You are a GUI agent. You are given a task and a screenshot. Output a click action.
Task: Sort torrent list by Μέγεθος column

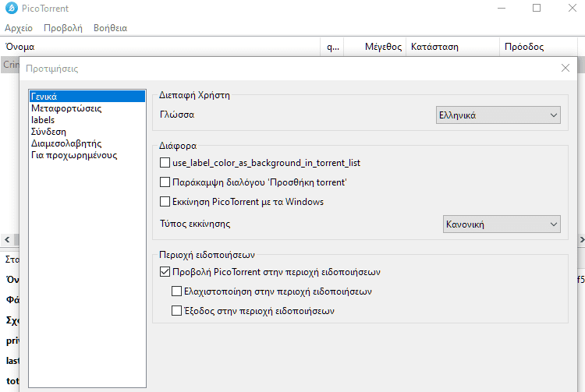[375, 47]
